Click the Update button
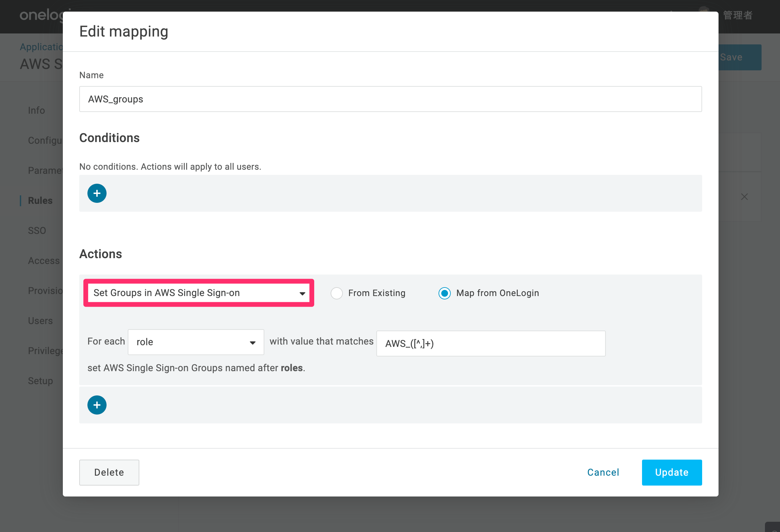Image resolution: width=780 pixels, height=532 pixels. click(x=672, y=473)
